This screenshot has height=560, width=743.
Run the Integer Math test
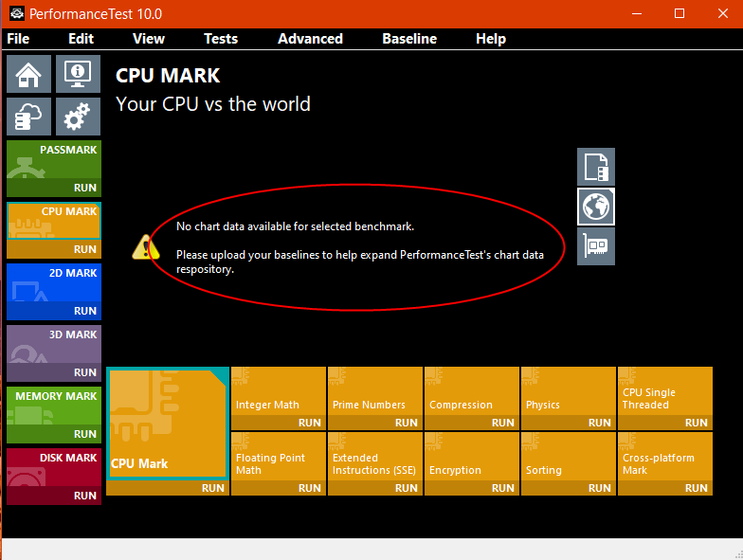coord(309,423)
